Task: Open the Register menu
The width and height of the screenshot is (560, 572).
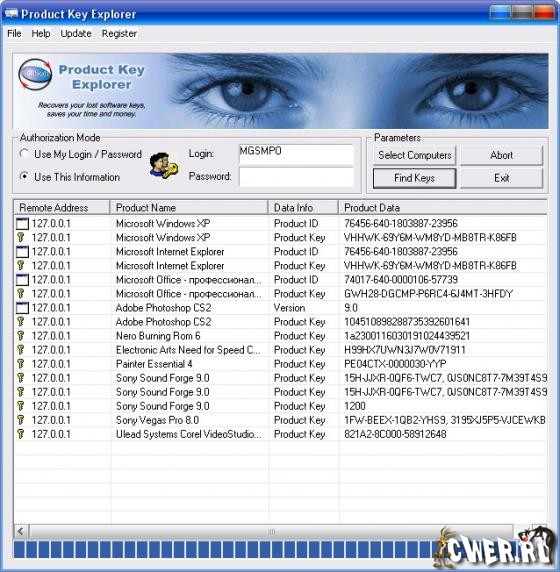Action: (119, 34)
